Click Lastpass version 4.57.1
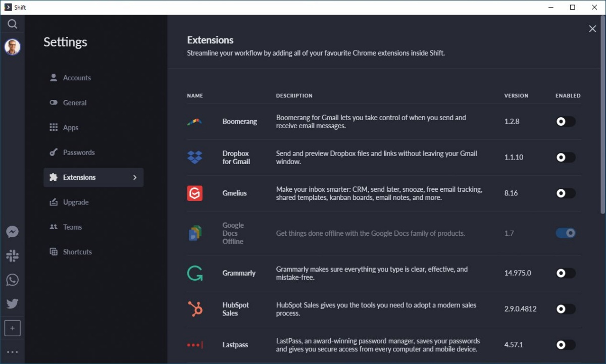The width and height of the screenshot is (606, 364). (x=514, y=345)
